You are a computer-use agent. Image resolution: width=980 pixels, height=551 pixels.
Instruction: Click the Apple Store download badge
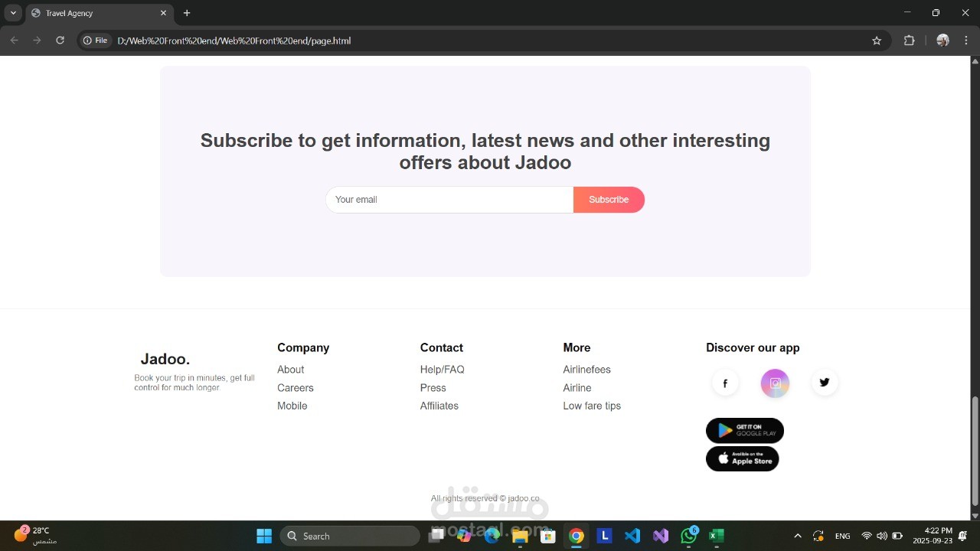click(x=742, y=458)
